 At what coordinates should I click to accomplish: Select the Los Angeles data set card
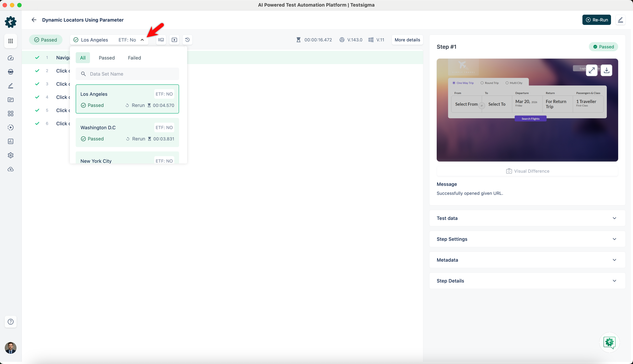pyautogui.click(x=127, y=99)
